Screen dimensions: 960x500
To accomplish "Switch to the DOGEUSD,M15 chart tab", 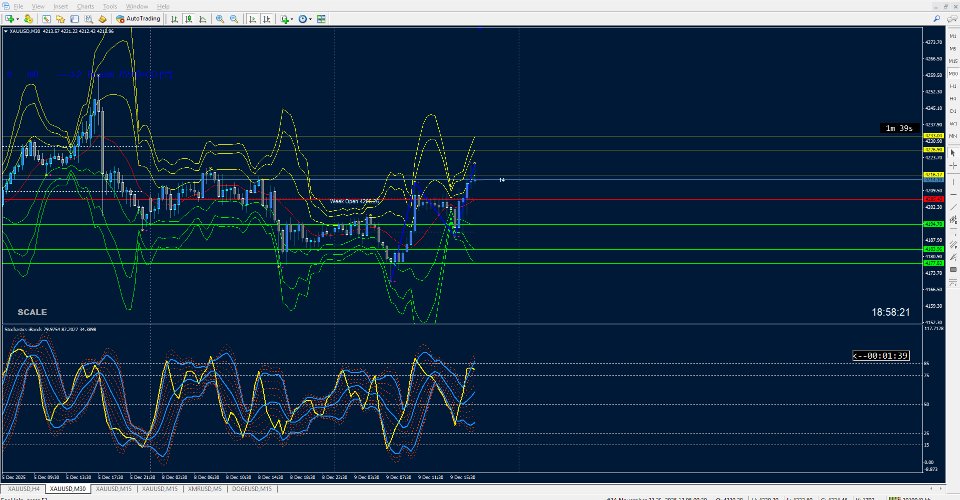I will pos(252,489).
